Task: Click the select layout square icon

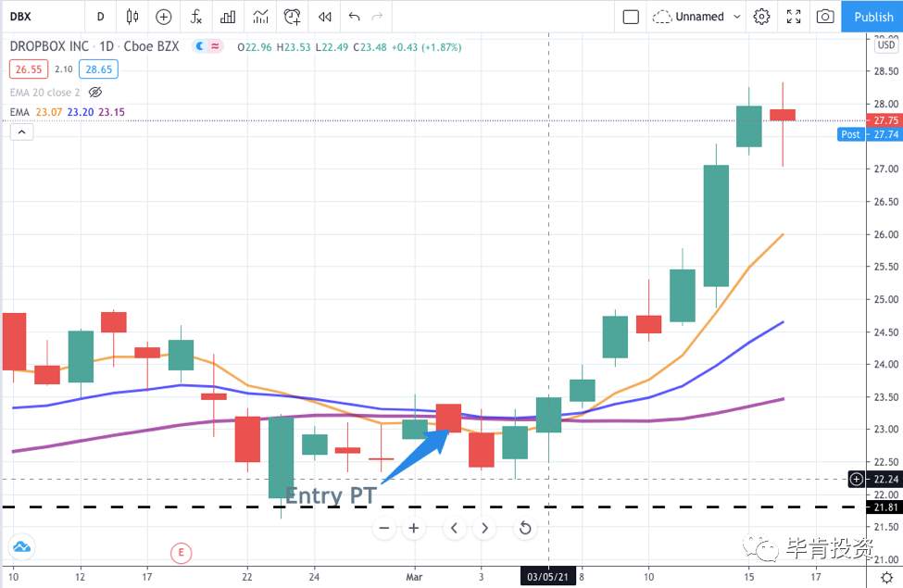Action: coord(631,17)
